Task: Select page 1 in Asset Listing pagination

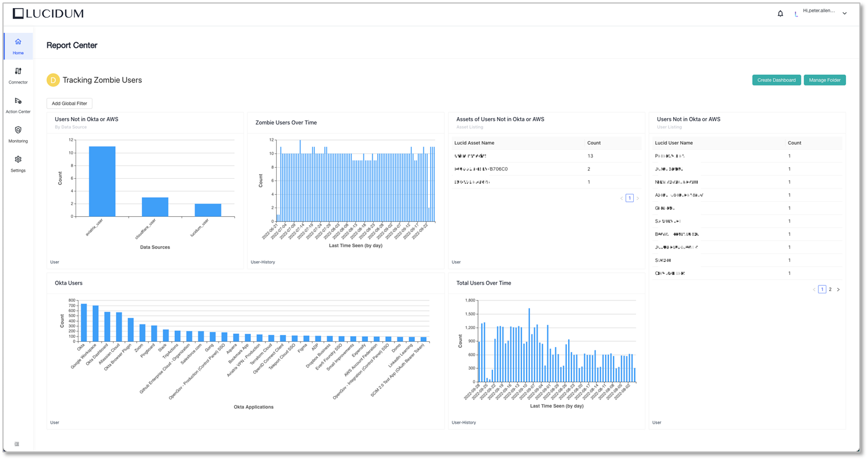Action: click(x=630, y=198)
